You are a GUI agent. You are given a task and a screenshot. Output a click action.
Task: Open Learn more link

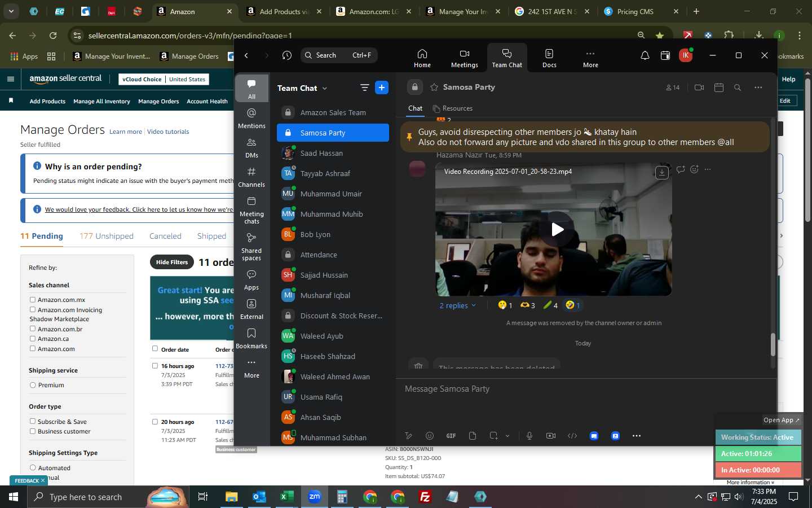(x=126, y=132)
